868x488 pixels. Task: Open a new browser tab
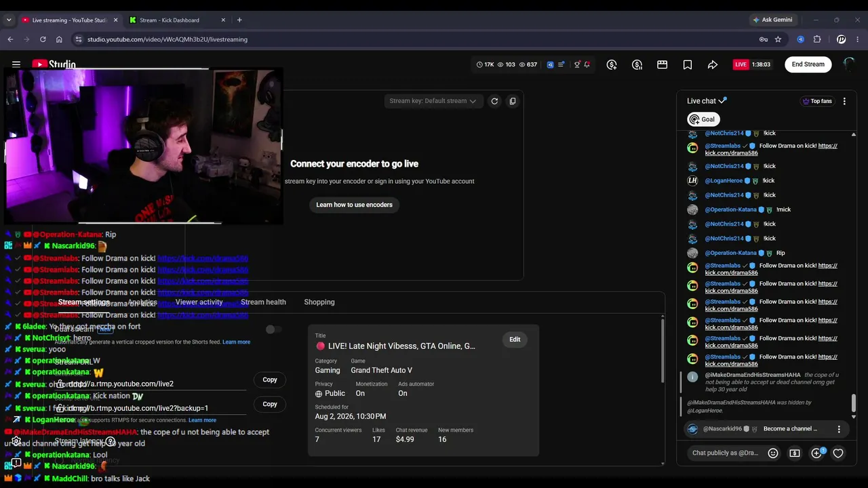tap(239, 20)
